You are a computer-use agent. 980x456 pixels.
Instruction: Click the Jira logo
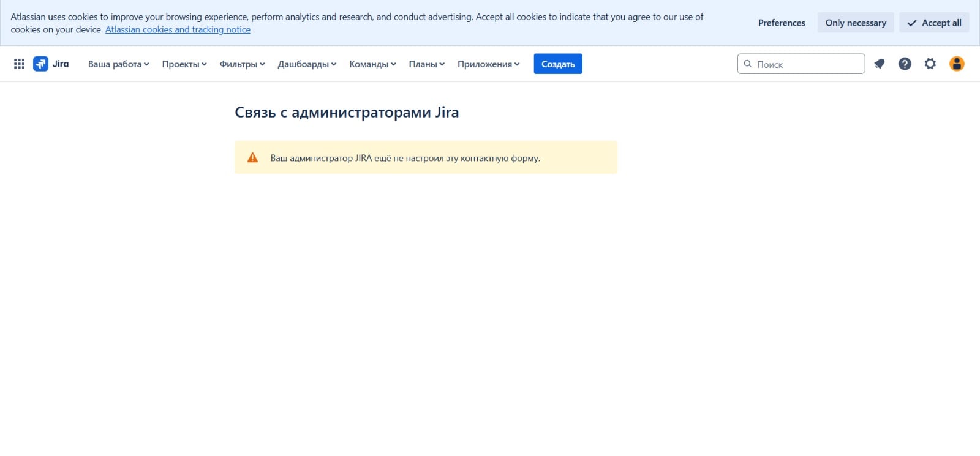coord(51,64)
